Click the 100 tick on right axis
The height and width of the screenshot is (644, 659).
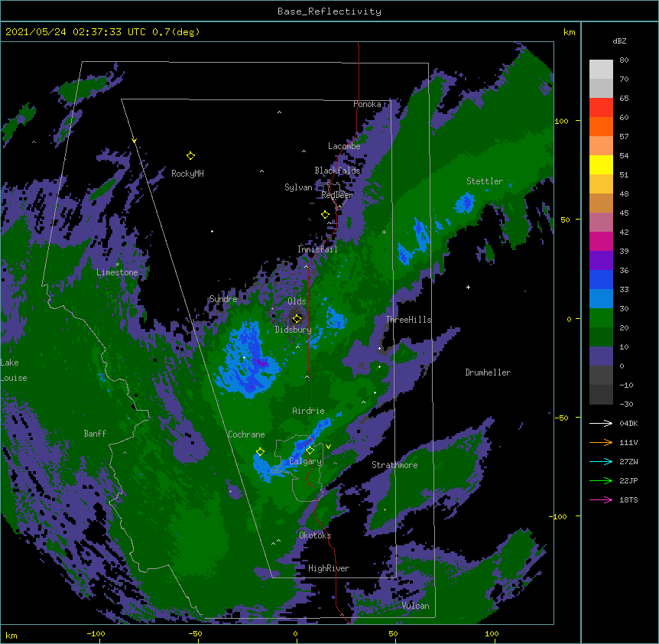(561, 121)
